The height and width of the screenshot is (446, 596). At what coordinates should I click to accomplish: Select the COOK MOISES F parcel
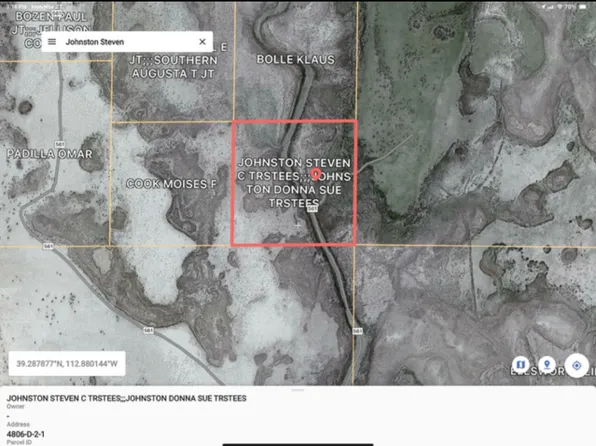click(x=171, y=184)
